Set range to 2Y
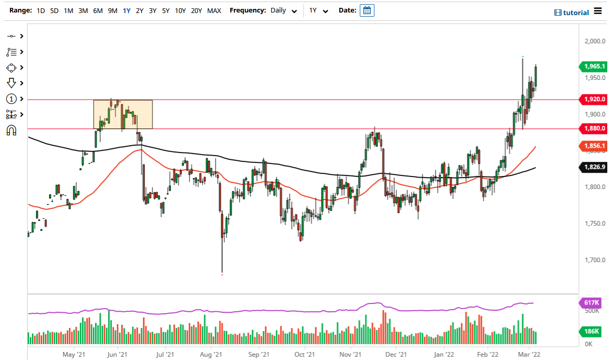Screen dimensions: 612x364 pos(139,10)
